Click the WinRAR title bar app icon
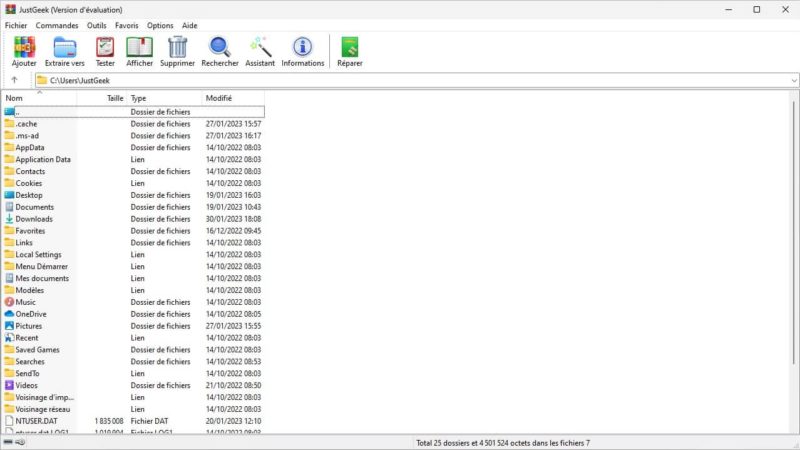 coord(11,9)
